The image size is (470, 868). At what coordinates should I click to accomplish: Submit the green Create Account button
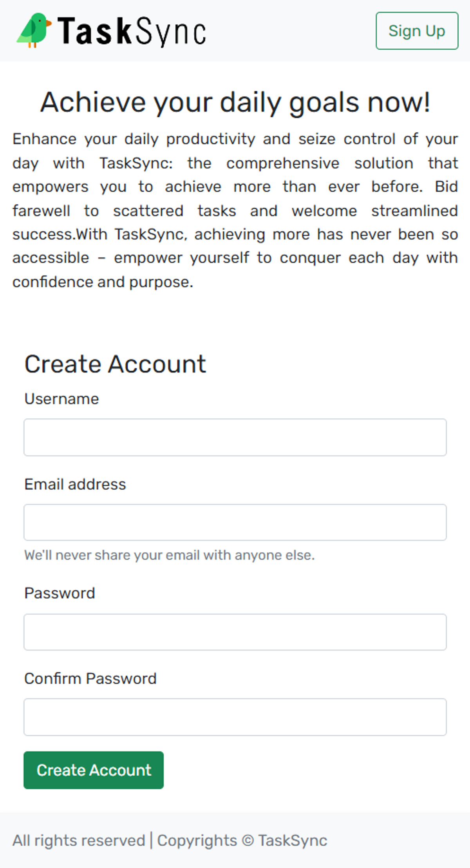pos(94,770)
